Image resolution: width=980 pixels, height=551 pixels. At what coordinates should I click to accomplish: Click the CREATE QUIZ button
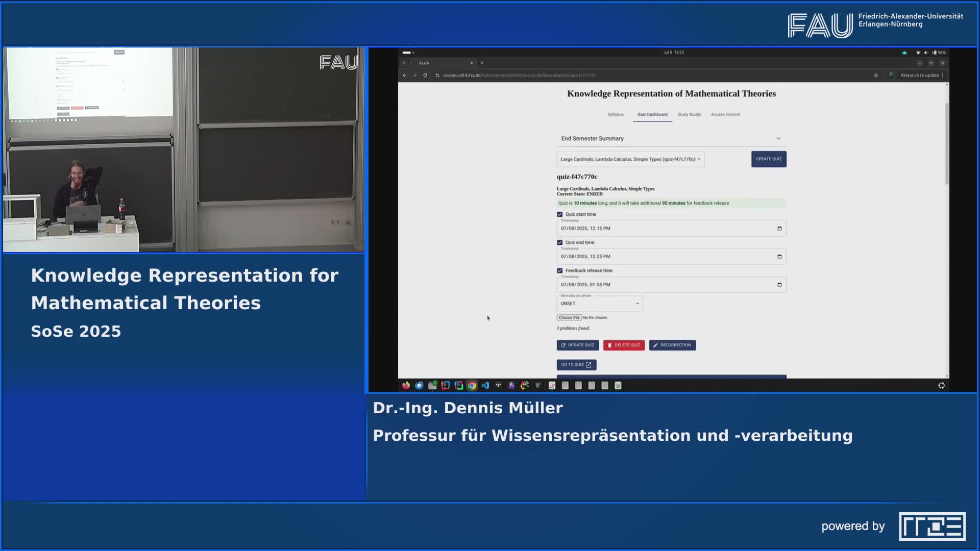coord(768,159)
